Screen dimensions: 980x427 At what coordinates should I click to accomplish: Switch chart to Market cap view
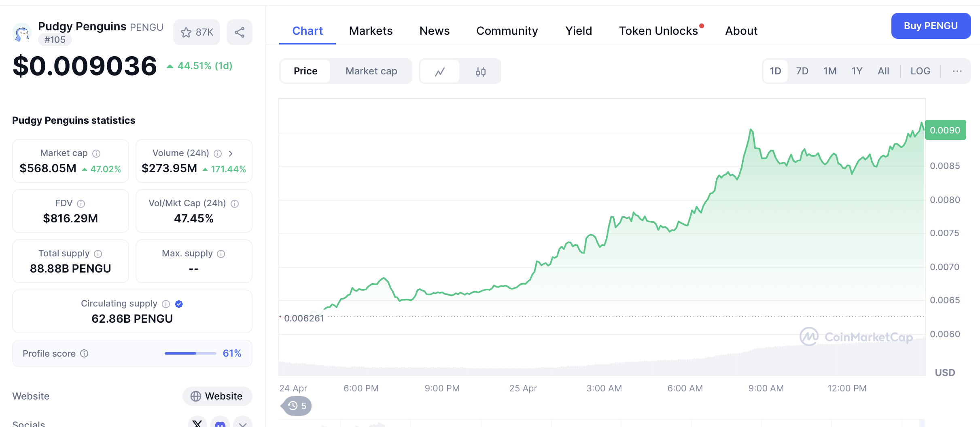click(371, 71)
